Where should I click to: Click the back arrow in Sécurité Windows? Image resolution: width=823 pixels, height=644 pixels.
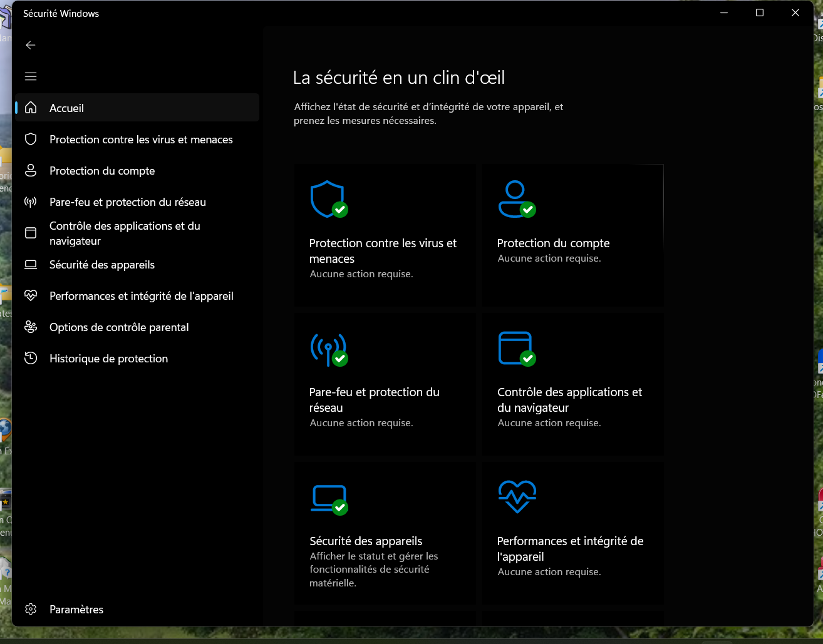[31, 45]
